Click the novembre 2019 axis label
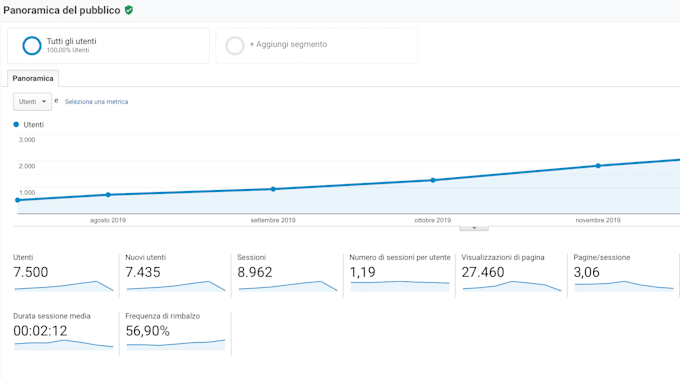680x379 pixels. click(598, 220)
